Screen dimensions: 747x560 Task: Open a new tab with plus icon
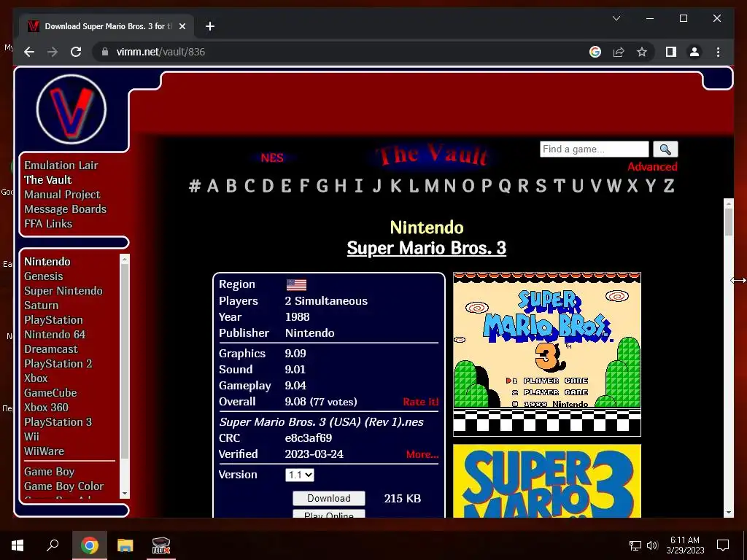pos(209,26)
